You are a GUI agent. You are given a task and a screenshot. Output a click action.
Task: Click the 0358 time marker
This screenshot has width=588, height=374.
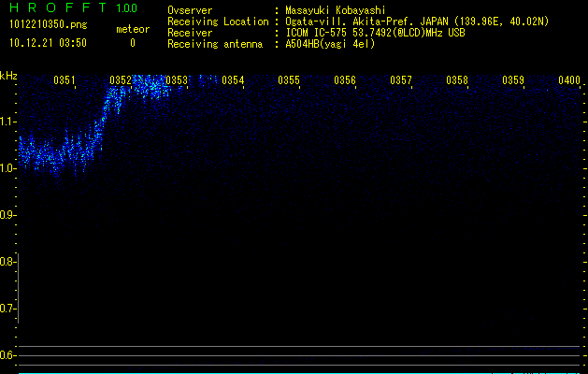pyautogui.click(x=457, y=80)
